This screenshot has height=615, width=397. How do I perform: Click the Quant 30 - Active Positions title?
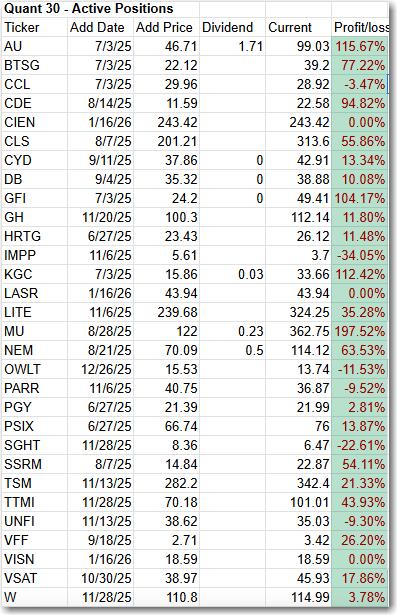tap(89, 9)
